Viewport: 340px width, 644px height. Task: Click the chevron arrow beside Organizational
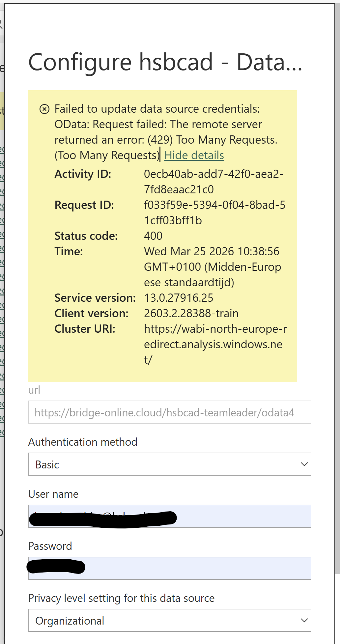click(x=304, y=621)
